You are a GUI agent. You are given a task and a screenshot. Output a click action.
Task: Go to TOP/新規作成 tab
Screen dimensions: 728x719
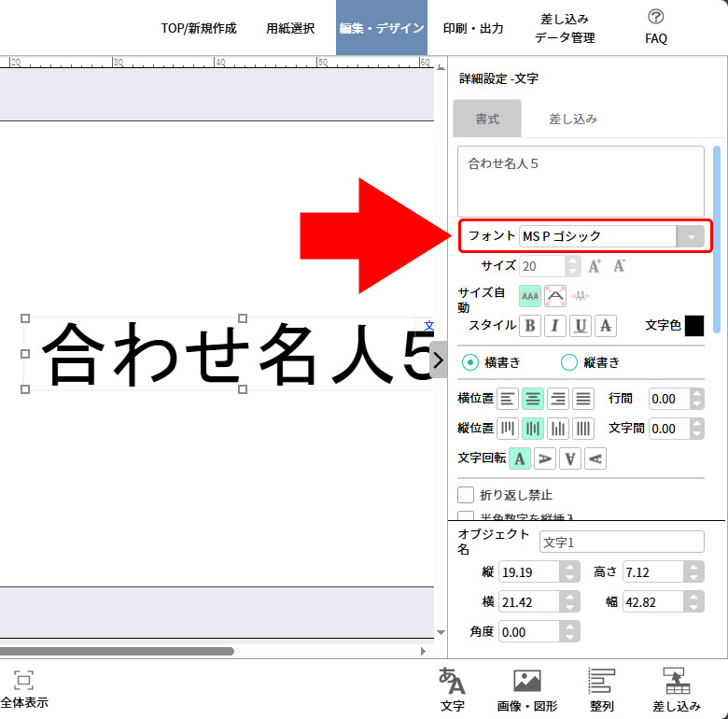[199, 28]
